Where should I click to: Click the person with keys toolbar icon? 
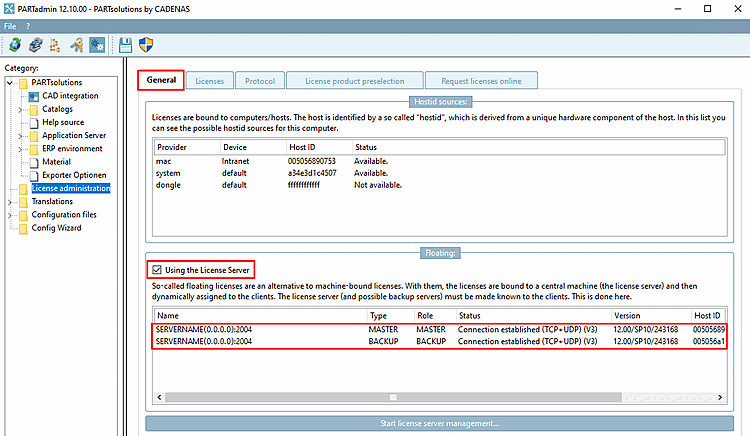click(77, 45)
